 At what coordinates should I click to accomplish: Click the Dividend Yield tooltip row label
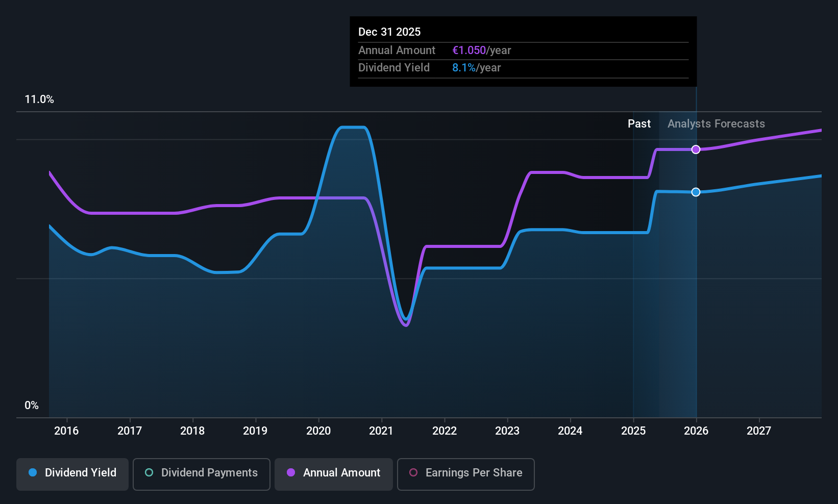coord(394,67)
